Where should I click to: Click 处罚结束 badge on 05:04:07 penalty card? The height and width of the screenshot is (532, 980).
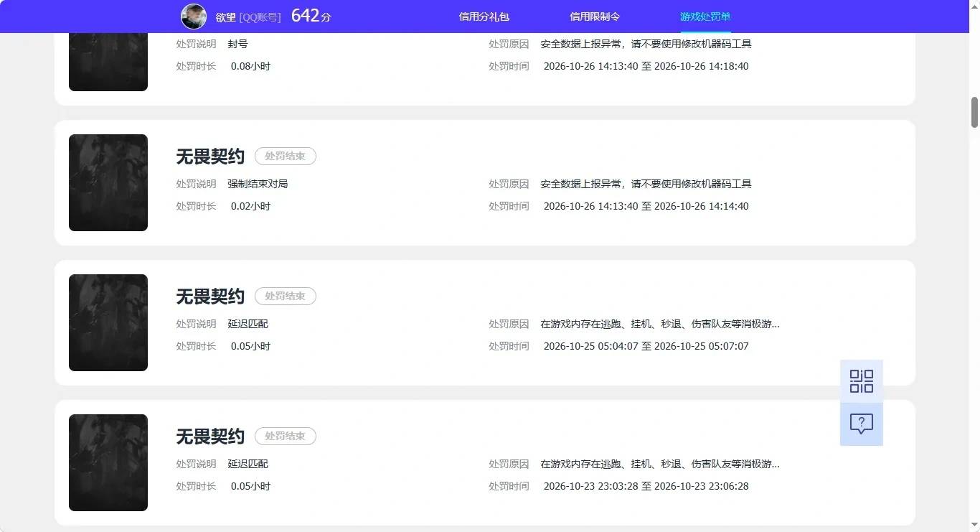point(286,296)
